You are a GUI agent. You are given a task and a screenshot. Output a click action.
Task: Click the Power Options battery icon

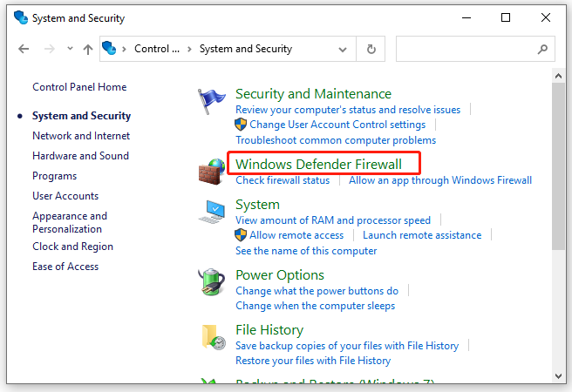(x=212, y=281)
